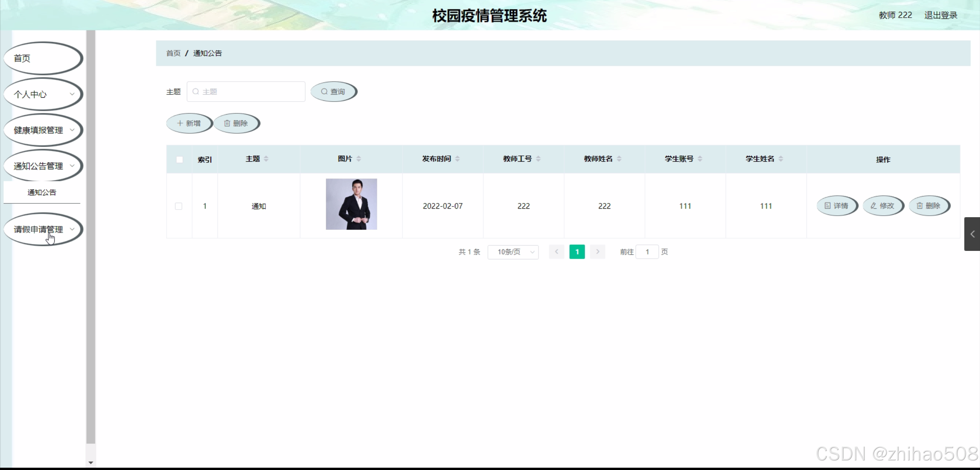Image resolution: width=980 pixels, height=470 pixels.
Task: Click the 退出登录 logout link
Action: click(x=941, y=15)
